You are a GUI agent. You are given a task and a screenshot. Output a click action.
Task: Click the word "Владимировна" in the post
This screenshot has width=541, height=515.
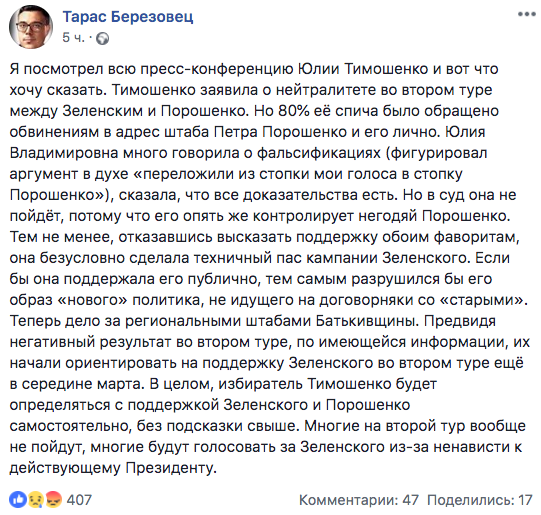[64, 153]
